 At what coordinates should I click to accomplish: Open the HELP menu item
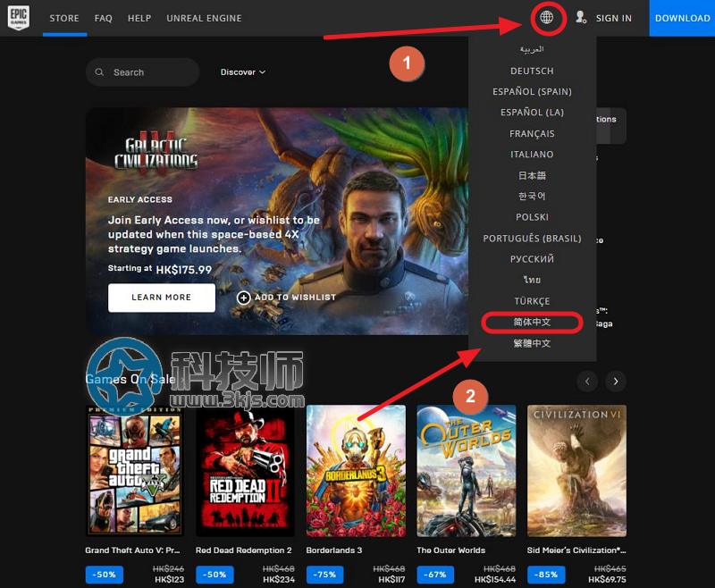pyautogui.click(x=139, y=18)
